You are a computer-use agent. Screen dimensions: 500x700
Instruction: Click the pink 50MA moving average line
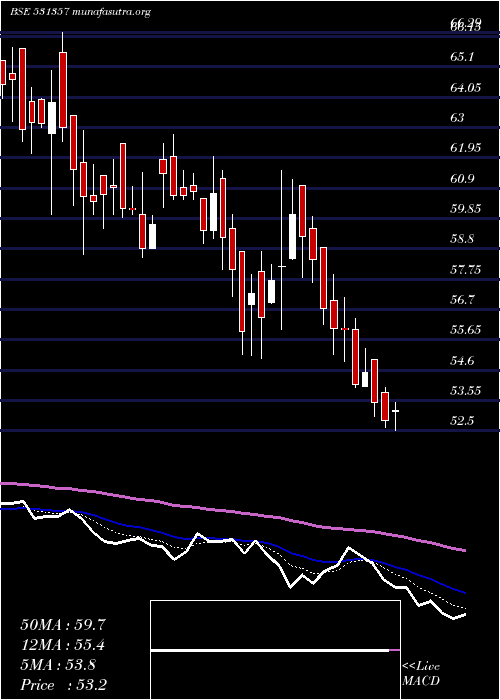click(x=233, y=512)
